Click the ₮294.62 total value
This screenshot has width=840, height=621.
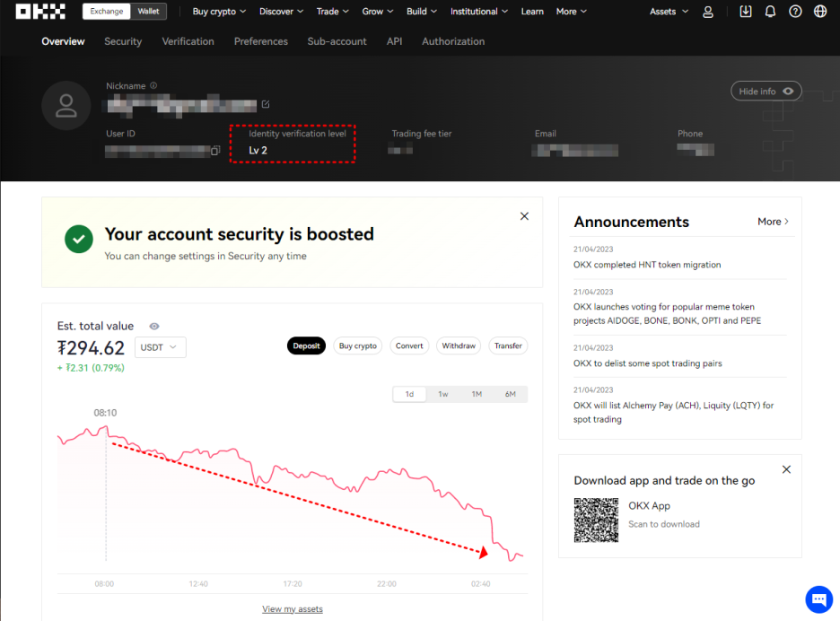pos(91,348)
